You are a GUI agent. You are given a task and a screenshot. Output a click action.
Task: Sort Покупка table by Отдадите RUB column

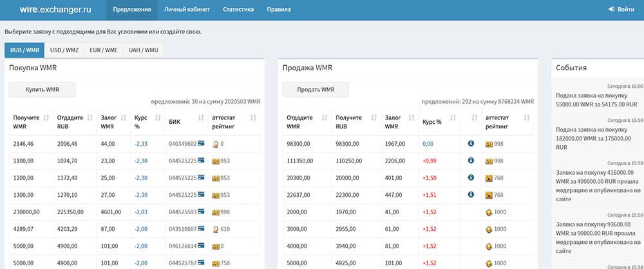(90, 117)
